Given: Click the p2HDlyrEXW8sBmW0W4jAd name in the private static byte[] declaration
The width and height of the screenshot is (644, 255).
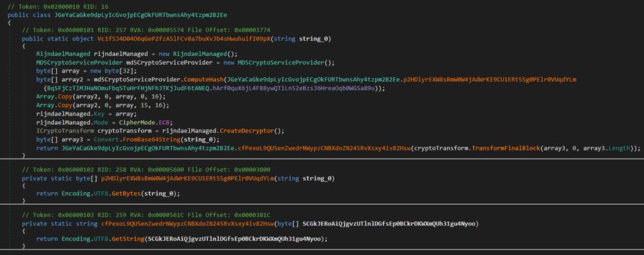Looking at the screenshot, I should tap(187, 178).
